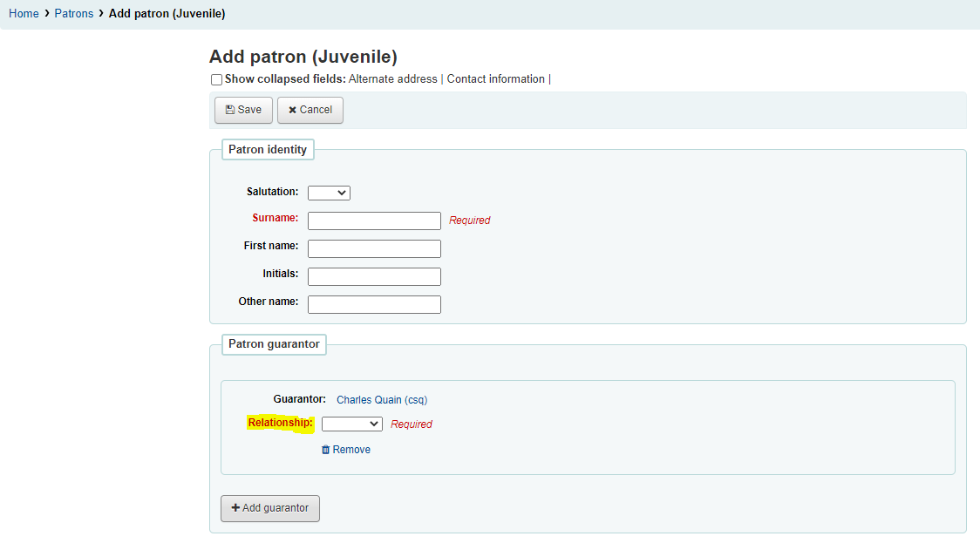Click the Other name field
The image size is (980, 543).
[374, 304]
